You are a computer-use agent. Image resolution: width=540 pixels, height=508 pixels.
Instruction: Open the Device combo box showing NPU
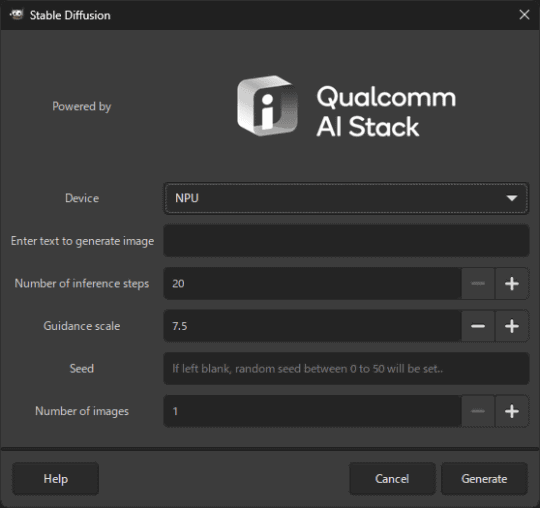click(346, 198)
